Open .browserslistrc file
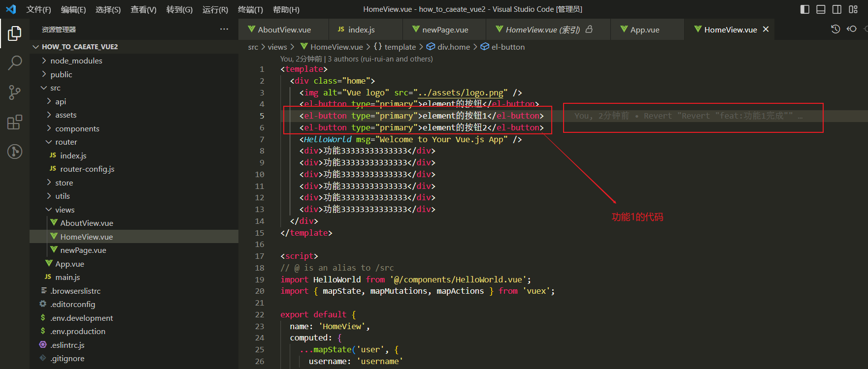 coord(134,291)
